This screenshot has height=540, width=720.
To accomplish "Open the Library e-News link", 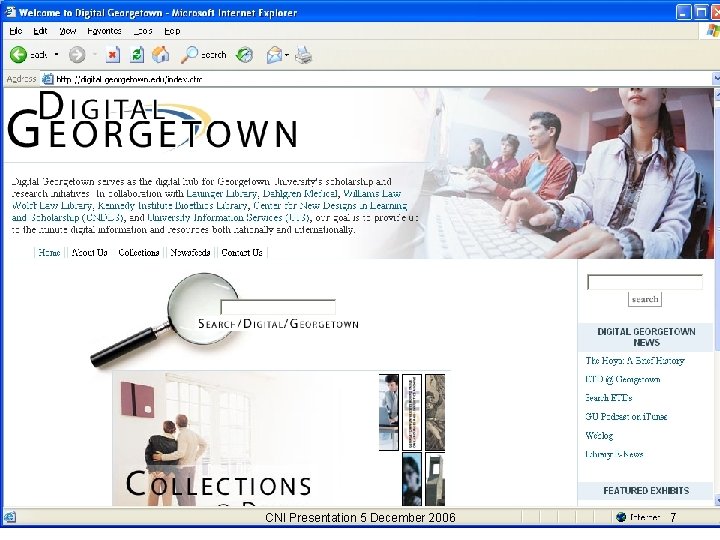I will [614, 454].
